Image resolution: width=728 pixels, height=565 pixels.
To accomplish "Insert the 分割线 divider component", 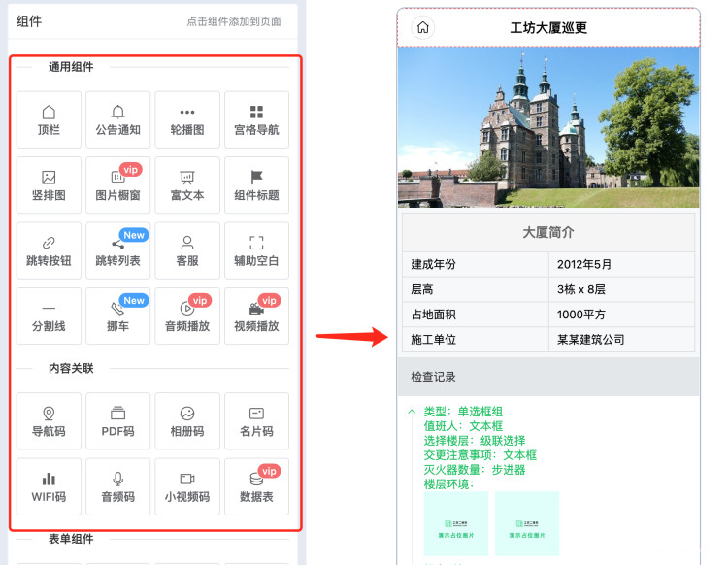I will pos(49,316).
